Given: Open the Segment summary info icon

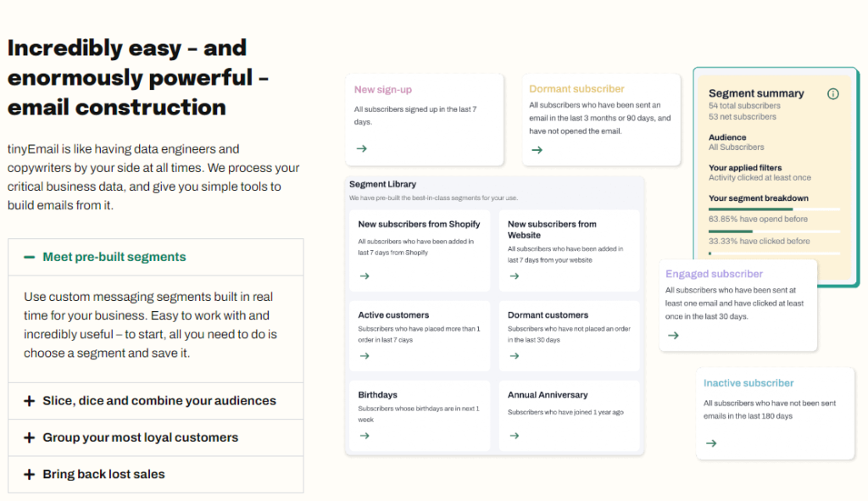Looking at the screenshot, I should tap(832, 93).
